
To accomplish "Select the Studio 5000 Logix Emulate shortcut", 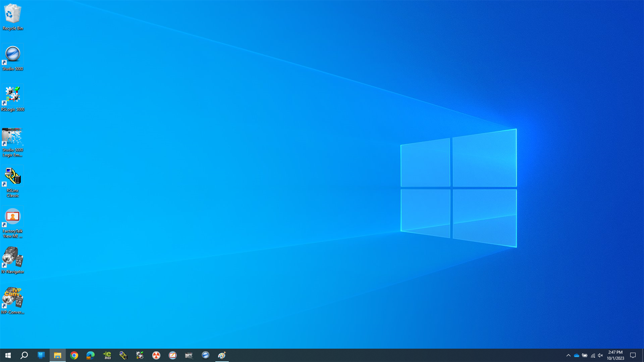I will point(13,142).
